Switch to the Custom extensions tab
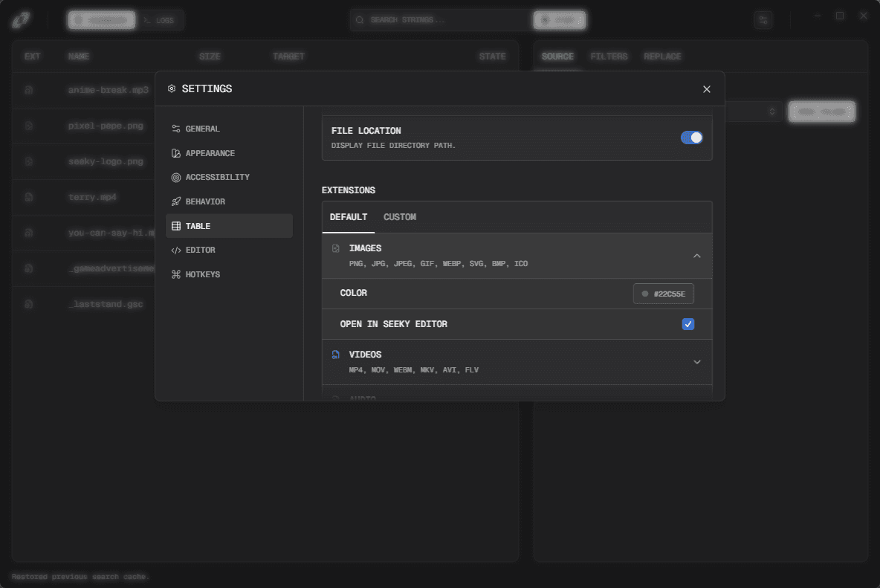Image resolution: width=880 pixels, height=588 pixels. [x=399, y=217]
